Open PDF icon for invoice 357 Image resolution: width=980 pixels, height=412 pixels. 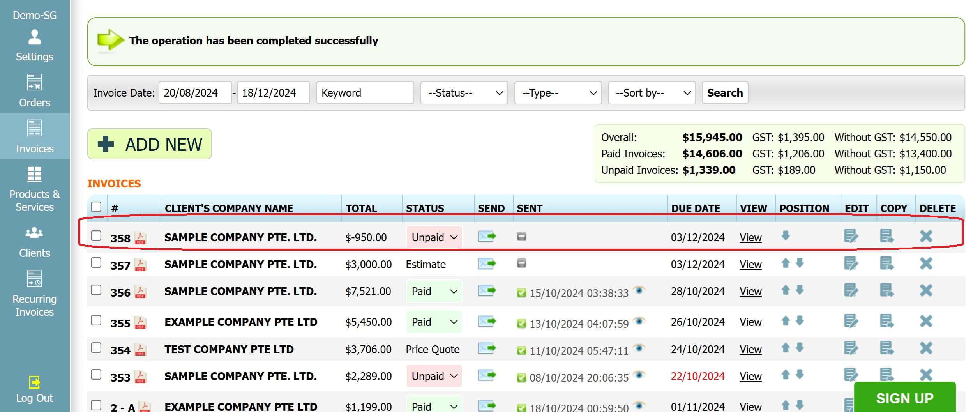tap(140, 265)
